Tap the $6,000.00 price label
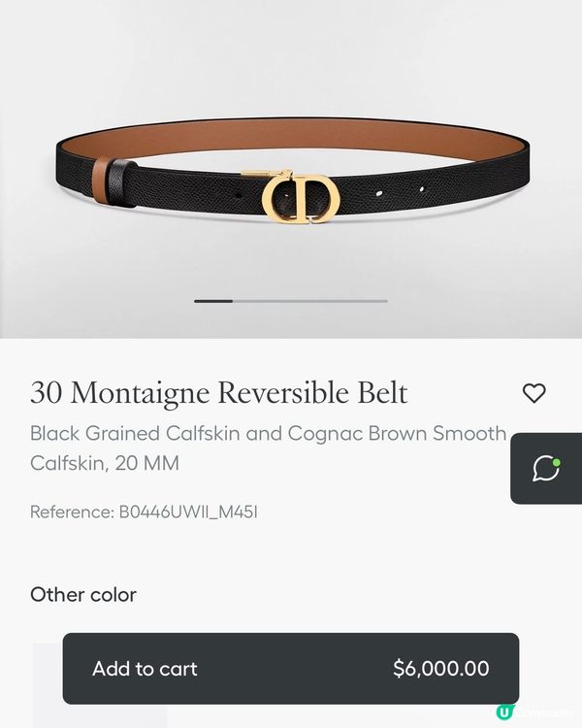 (441, 669)
